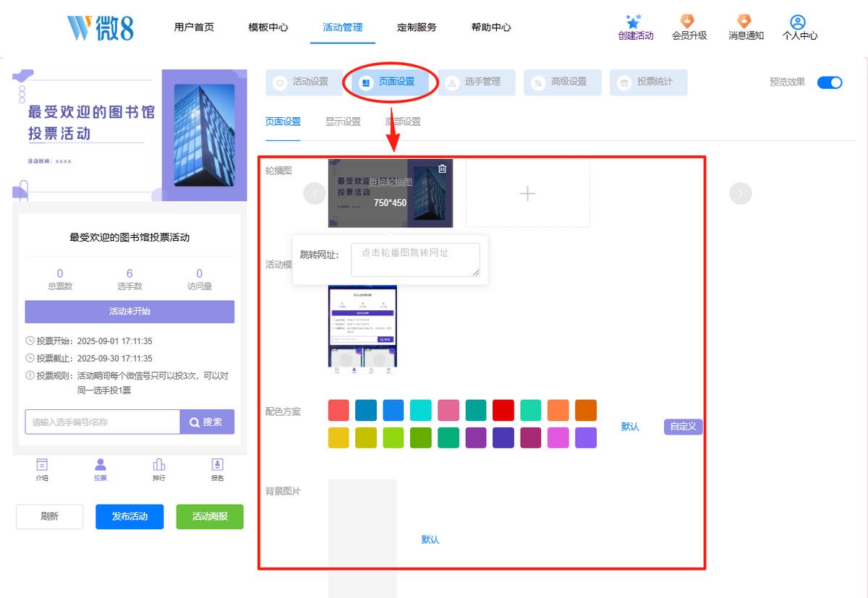Click 默认 next to the color scheme
The height and width of the screenshot is (598, 868).
(x=630, y=427)
